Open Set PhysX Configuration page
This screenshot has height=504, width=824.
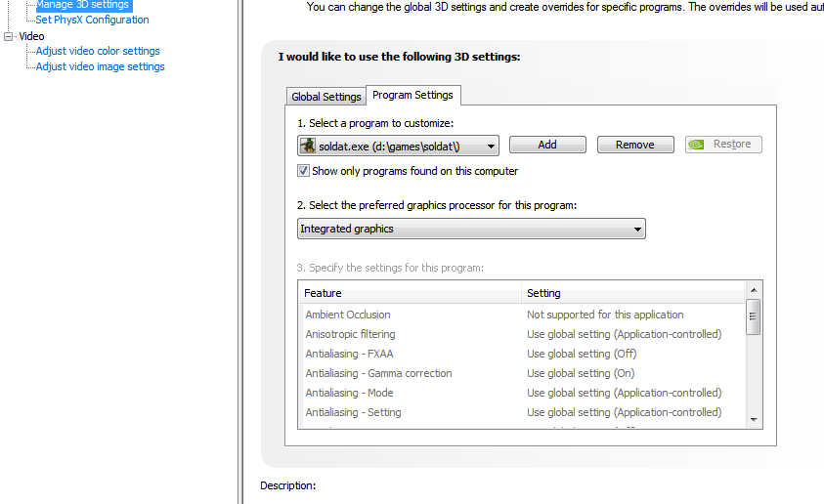pyautogui.click(x=92, y=20)
